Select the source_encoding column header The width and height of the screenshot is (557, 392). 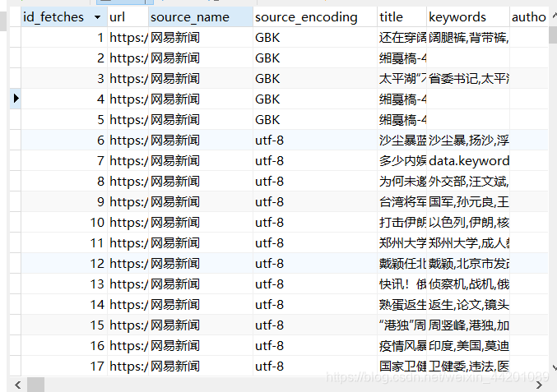coord(315,17)
